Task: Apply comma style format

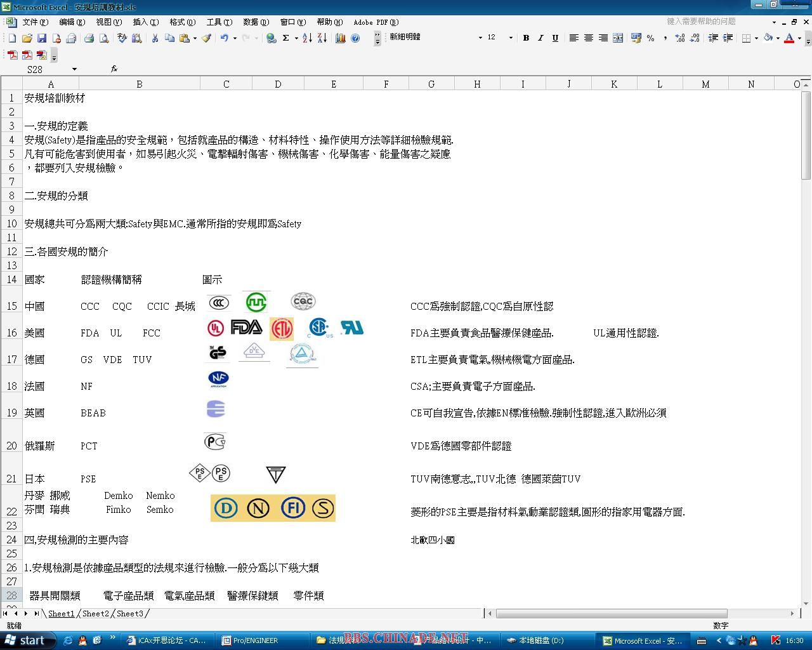Action: point(665,38)
